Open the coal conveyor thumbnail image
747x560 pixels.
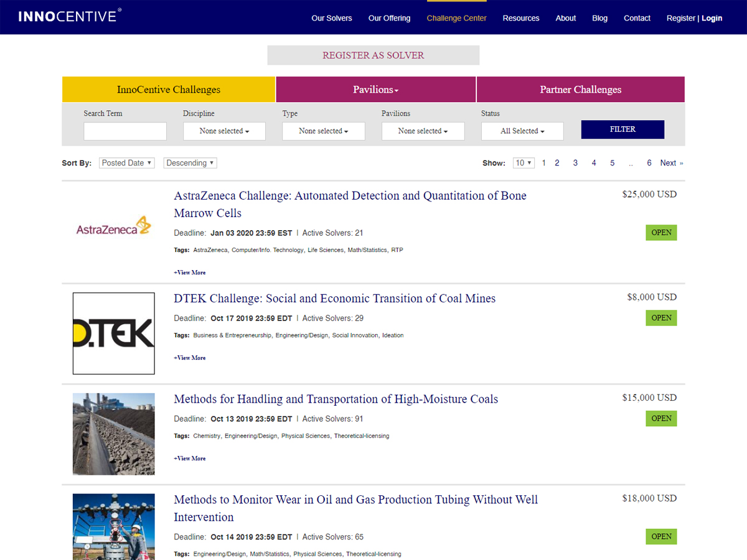point(113,434)
